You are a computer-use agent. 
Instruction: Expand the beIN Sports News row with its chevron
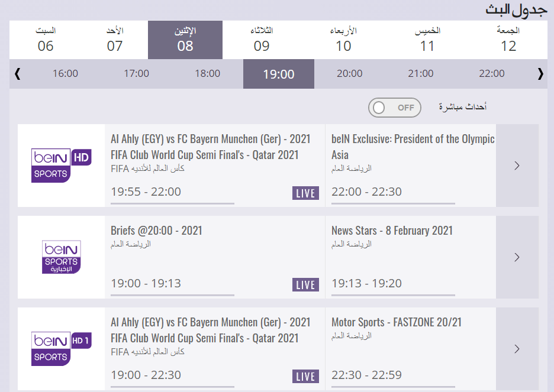(x=517, y=257)
